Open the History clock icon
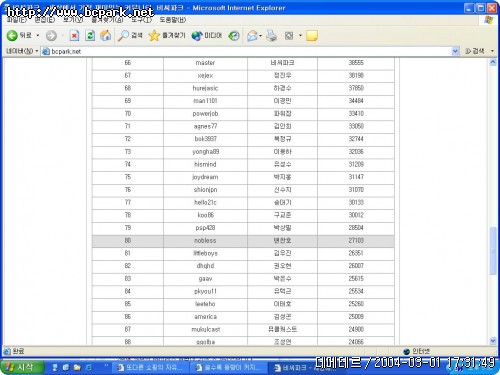This screenshot has height=375, width=500. [234, 36]
